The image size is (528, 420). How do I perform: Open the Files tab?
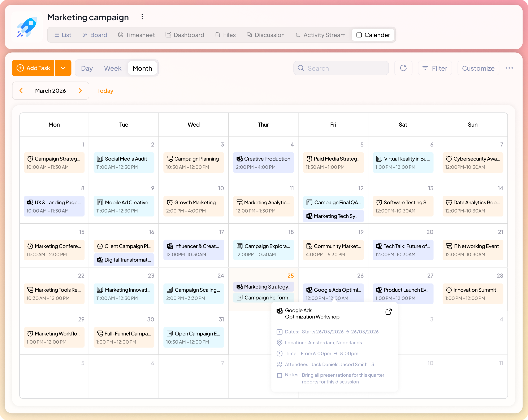click(x=226, y=35)
